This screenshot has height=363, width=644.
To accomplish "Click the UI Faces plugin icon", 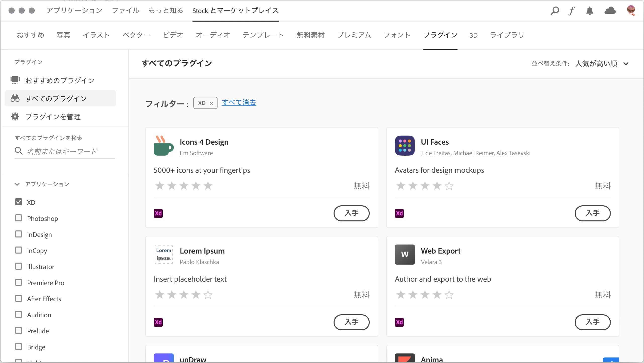I will 405,146.
